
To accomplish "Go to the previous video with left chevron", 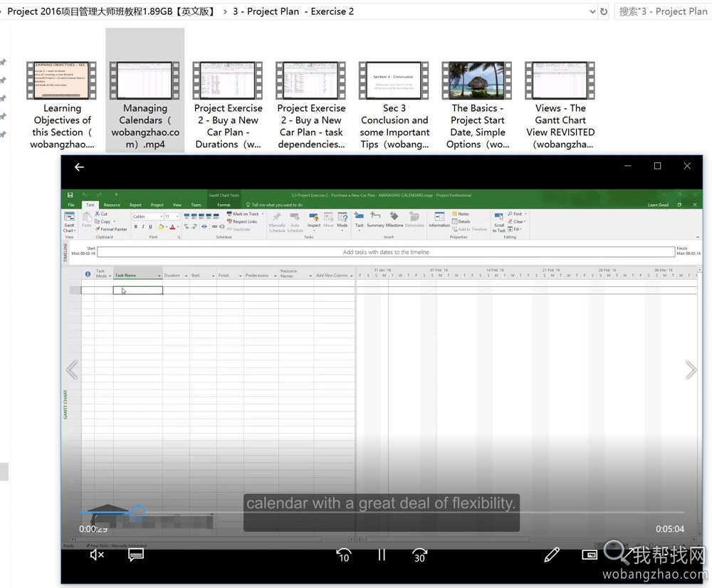I will [x=72, y=370].
